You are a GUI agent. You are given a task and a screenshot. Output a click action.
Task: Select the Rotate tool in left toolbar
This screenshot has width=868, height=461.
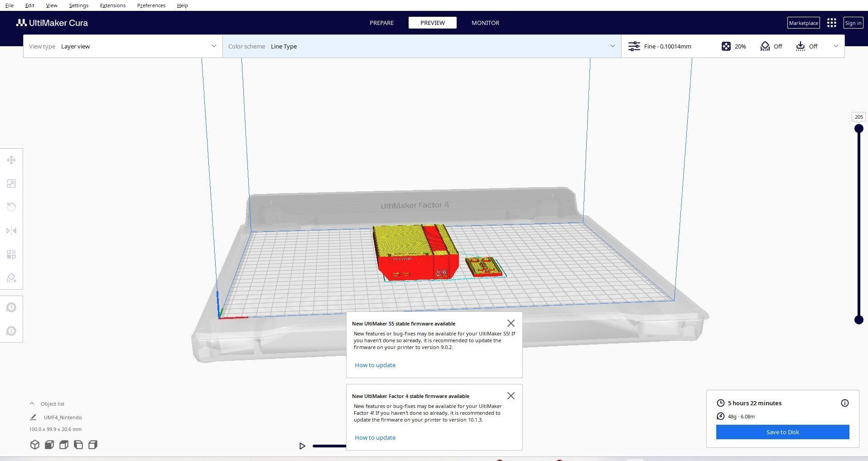click(x=11, y=207)
